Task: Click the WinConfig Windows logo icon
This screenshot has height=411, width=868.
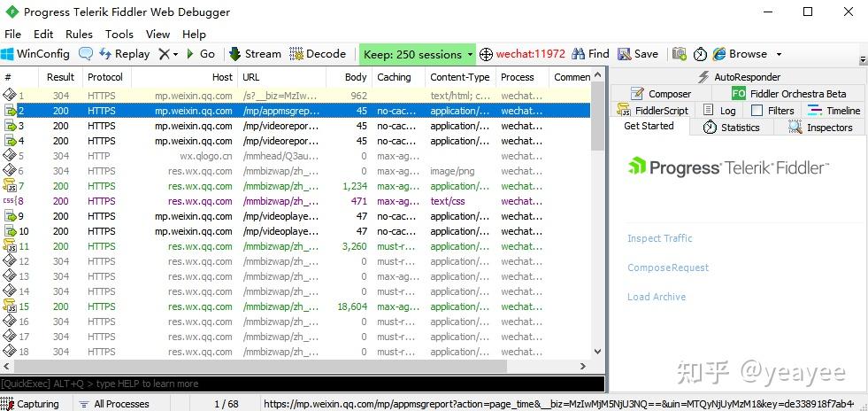Action: 7,54
